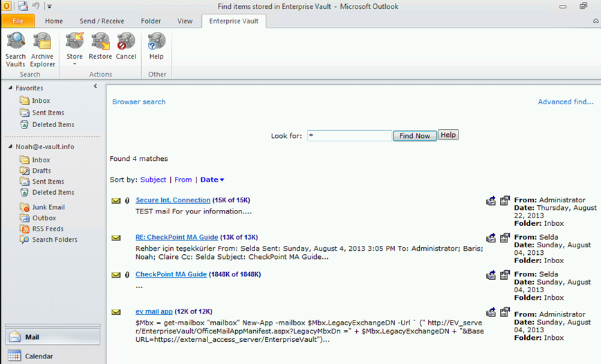
Task: Click in the Look for field
Action: (x=349, y=135)
